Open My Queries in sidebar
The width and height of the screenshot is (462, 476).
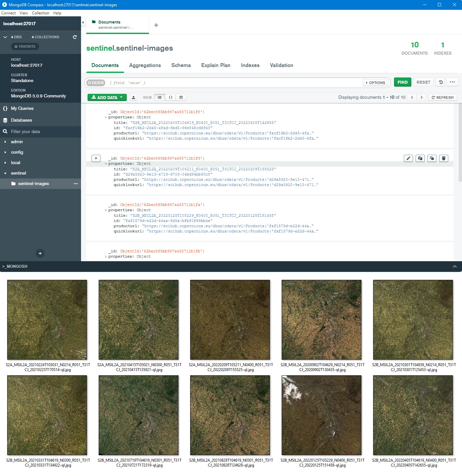(x=22, y=108)
